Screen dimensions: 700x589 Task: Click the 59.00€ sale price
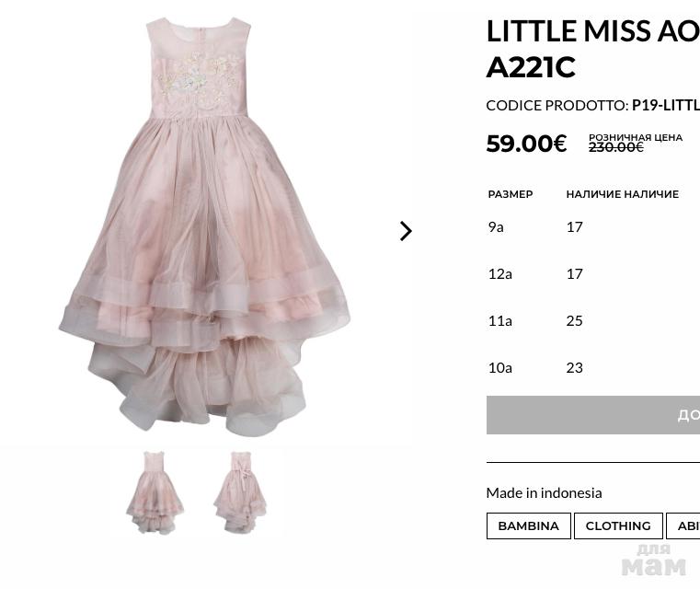[526, 144]
